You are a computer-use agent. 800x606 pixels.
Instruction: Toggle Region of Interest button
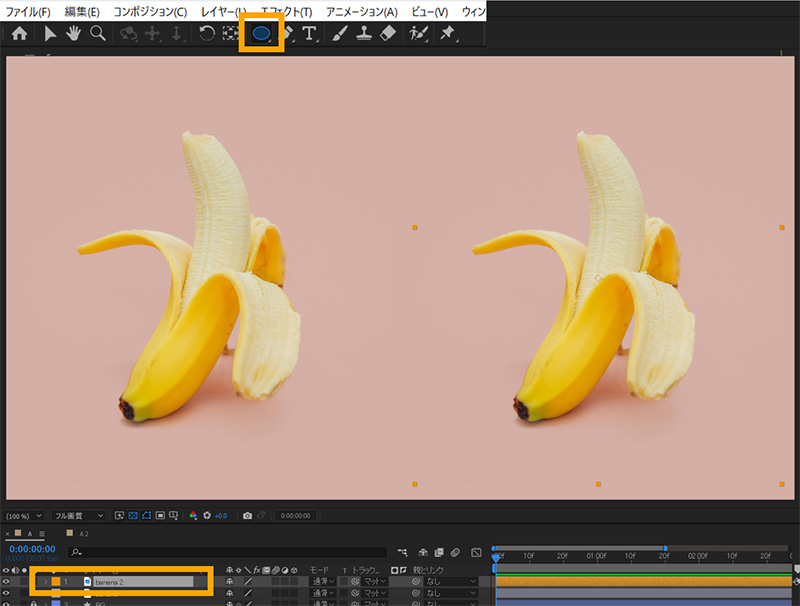pos(160,516)
